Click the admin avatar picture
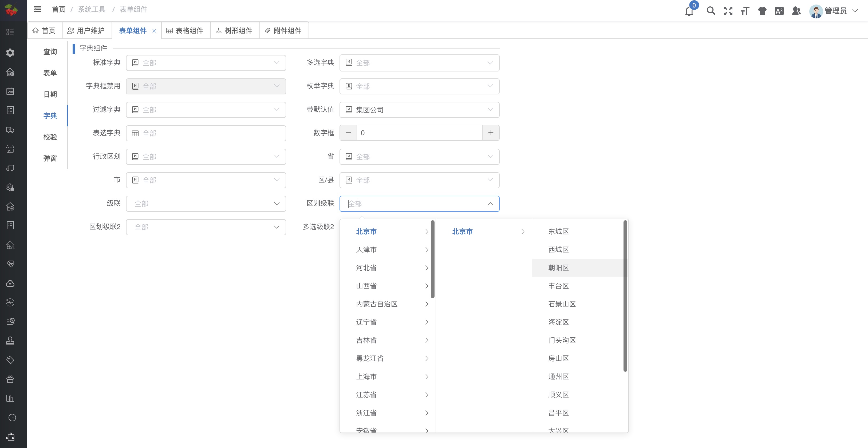The height and width of the screenshot is (448, 868). 816,11
